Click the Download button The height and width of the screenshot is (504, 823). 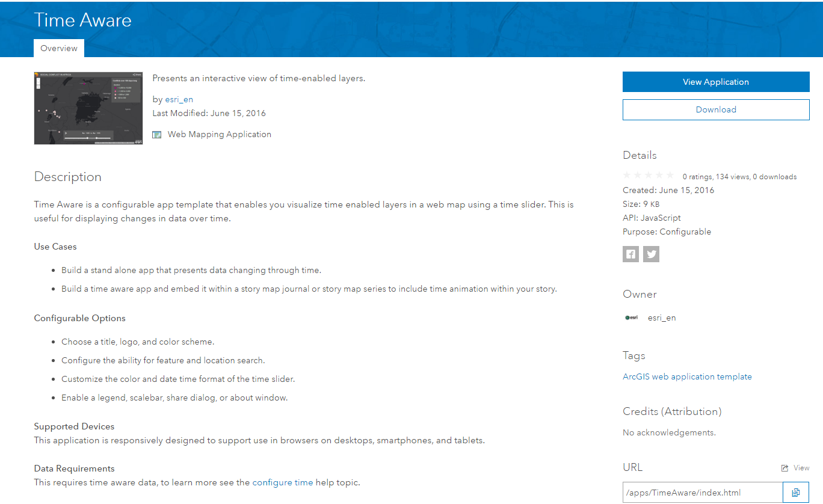716,109
